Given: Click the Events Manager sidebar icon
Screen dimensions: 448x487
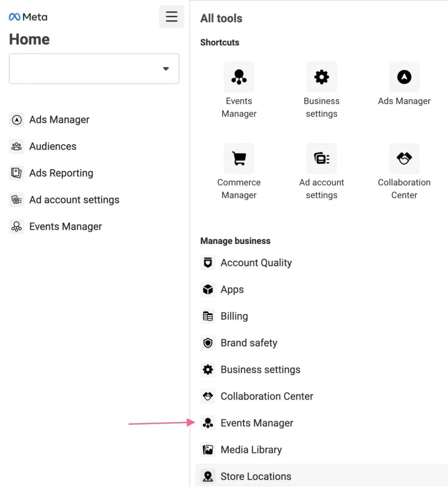Looking at the screenshot, I should [x=17, y=226].
